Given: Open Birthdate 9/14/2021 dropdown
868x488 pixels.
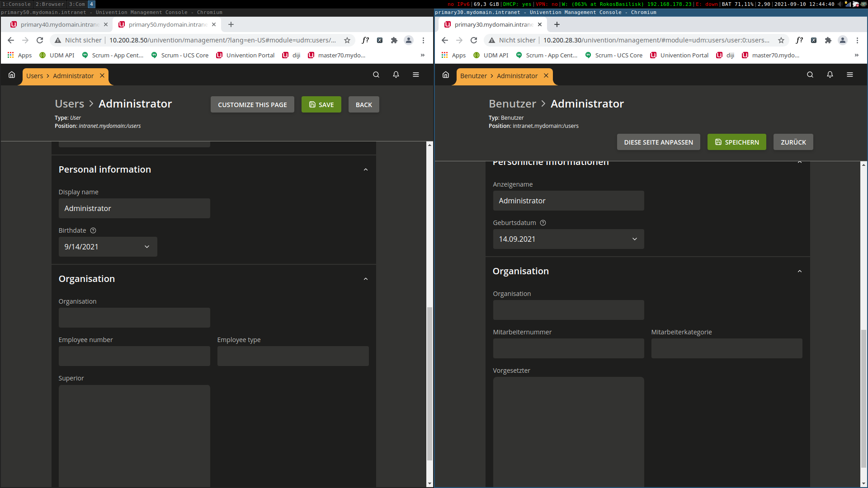Looking at the screenshot, I should coord(146,247).
